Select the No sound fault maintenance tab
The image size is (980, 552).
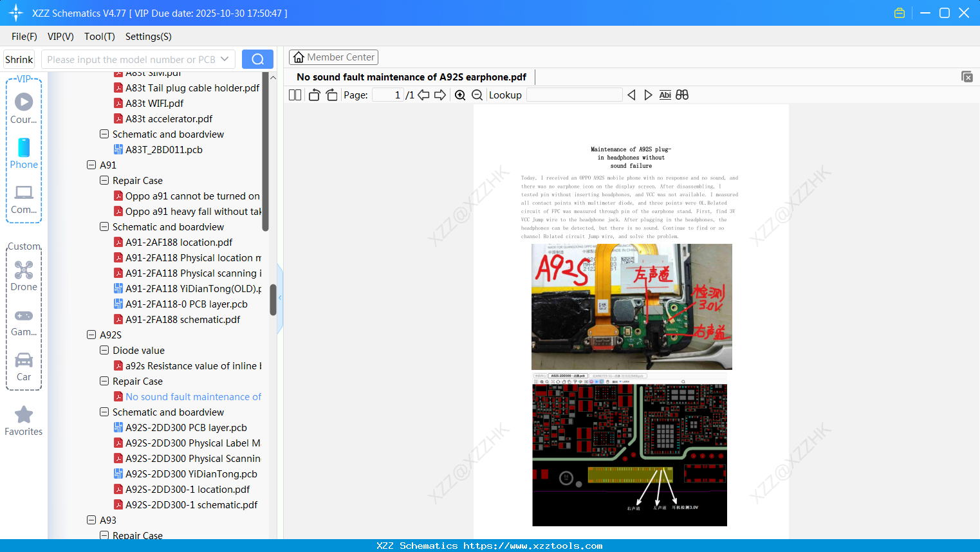tap(412, 77)
